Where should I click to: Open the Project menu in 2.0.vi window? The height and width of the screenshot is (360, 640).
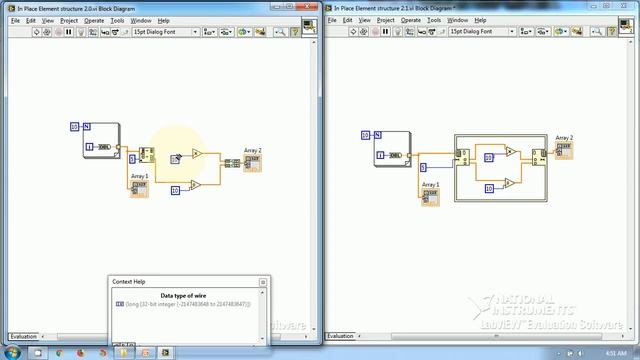coord(69,20)
